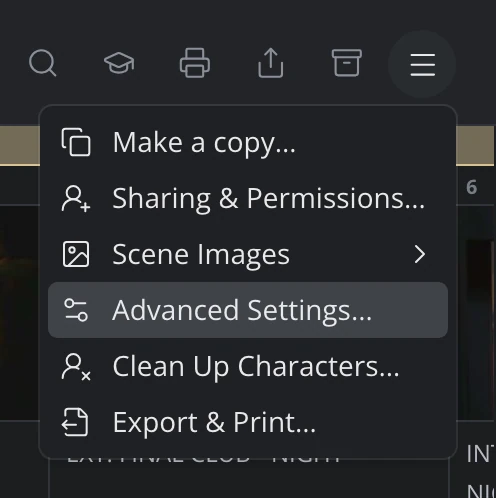The height and width of the screenshot is (498, 496).
Task: Click the add-person icon beside Sharing
Action: point(76,199)
